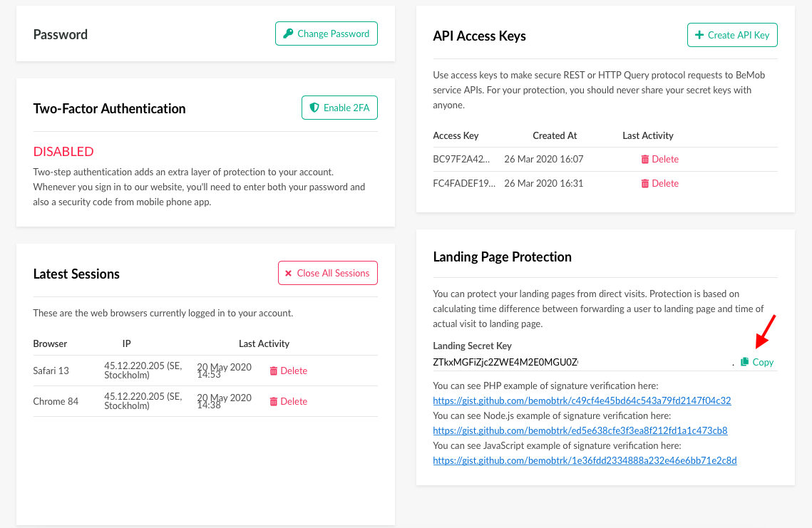Open the JavaScript signature verification gist link
This screenshot has width=812, height=528.
pyautogui.click(x=585, y=460)
